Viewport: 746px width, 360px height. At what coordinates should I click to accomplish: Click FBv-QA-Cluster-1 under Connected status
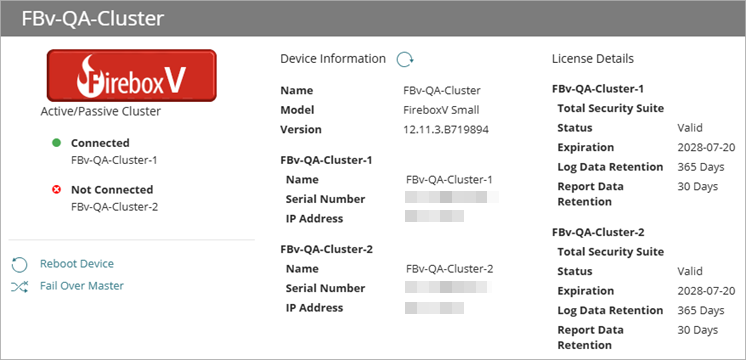tap(114, 160)
